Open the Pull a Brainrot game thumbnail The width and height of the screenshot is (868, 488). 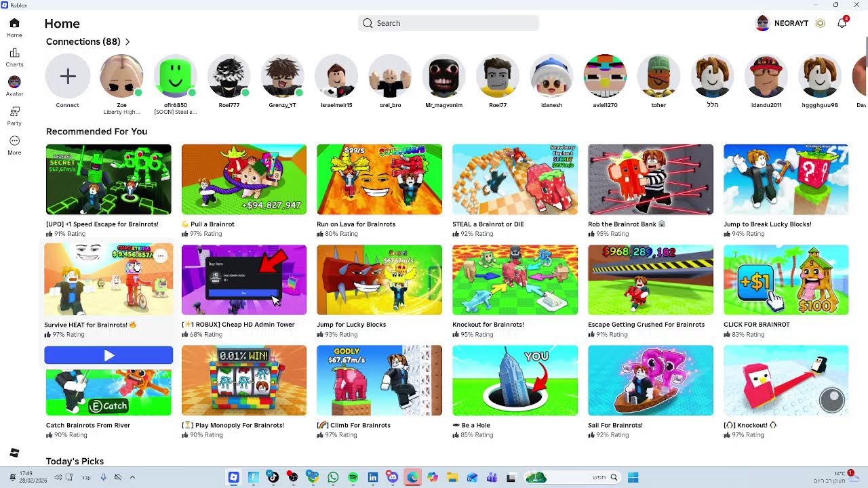point(244,180)
